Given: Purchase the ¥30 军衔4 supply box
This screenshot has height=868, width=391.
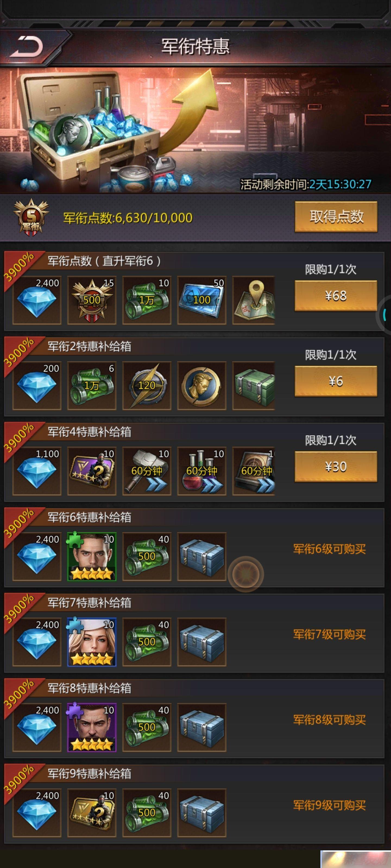Looking at the screenshot, I should [336, 466].
